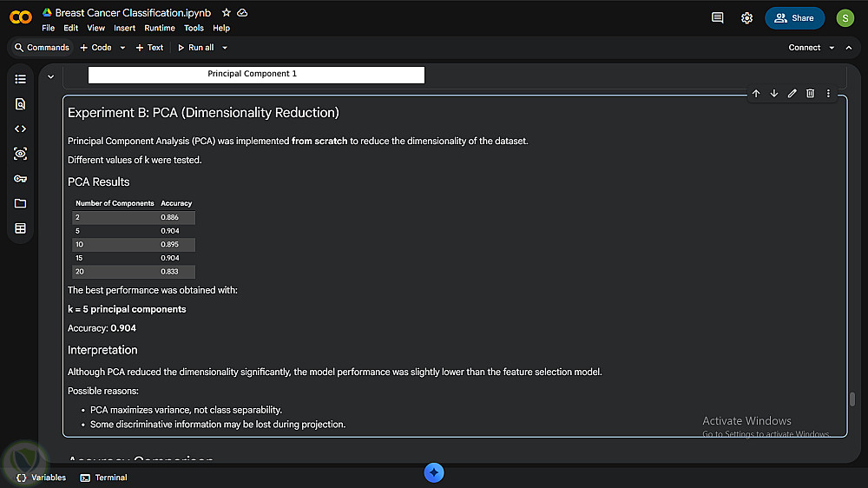
Task: Open the Variables panel
Action: coord(41,478)
